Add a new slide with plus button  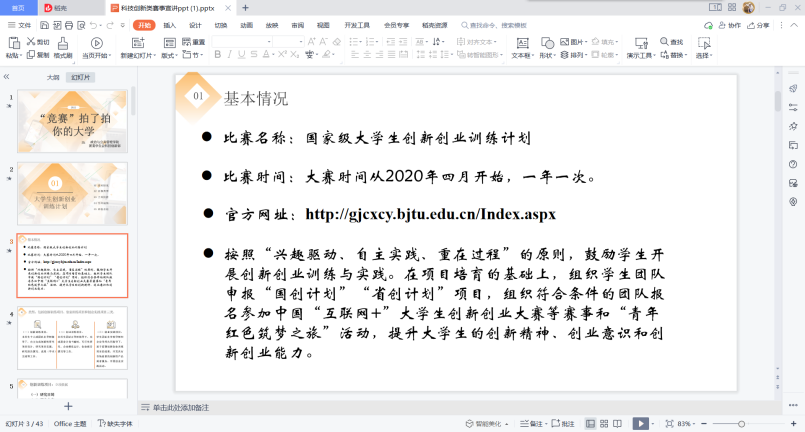[68, 406]
